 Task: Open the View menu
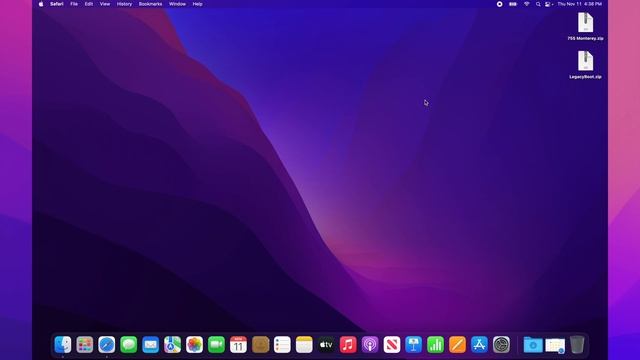click(105, 4)
